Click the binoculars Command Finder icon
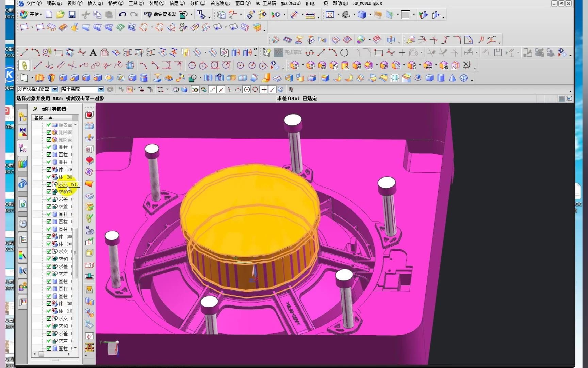The width and height of the screenshot is (588, 368). pos(147,14)
